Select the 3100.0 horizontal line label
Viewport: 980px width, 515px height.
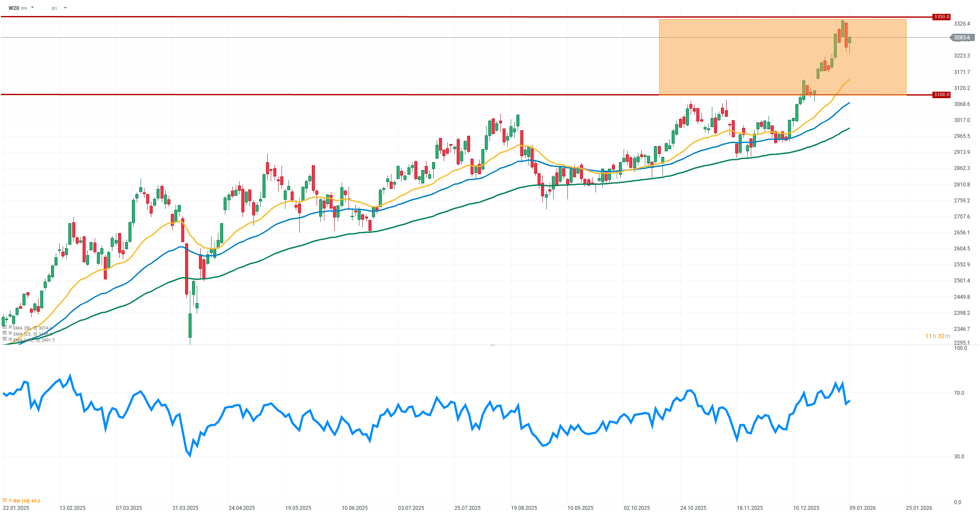(941, 95)
